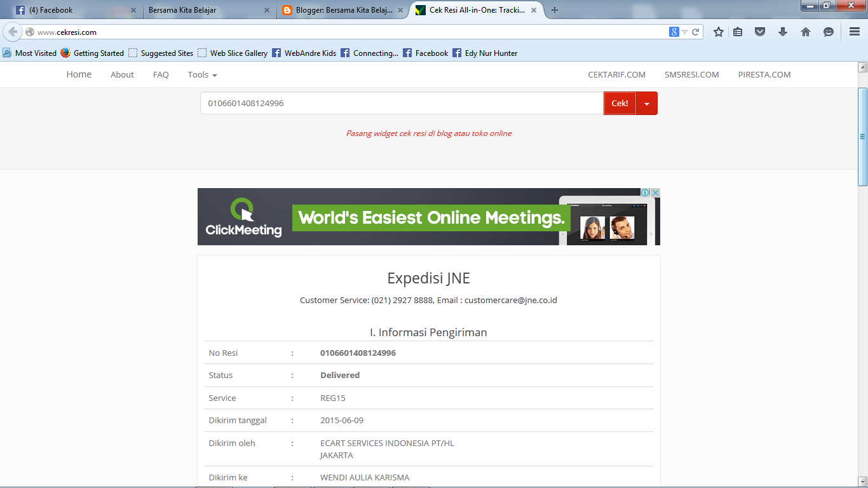Go to the browser Home icon
The height and width of the screenshot is (488, 868).
pyautogui.click(x=806, y=32)
